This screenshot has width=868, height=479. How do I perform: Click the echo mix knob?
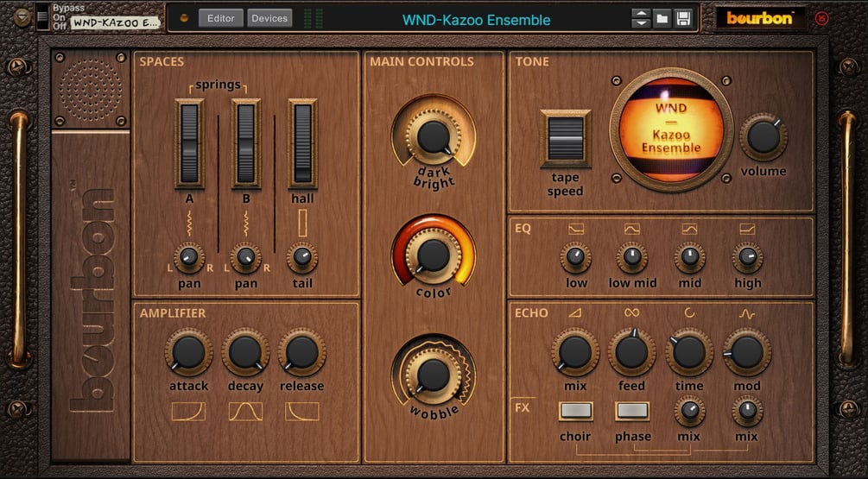(x=575, y=352)
